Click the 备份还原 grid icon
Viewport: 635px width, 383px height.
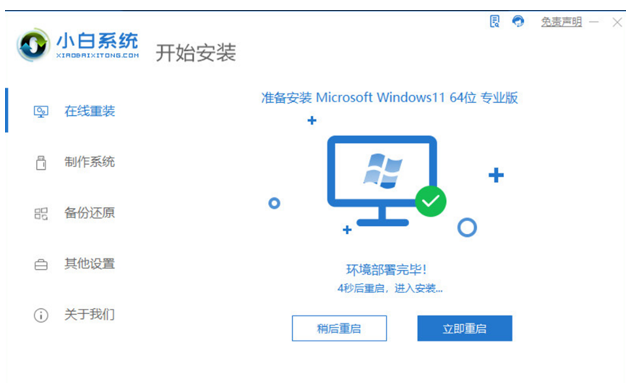coord(41,213)
